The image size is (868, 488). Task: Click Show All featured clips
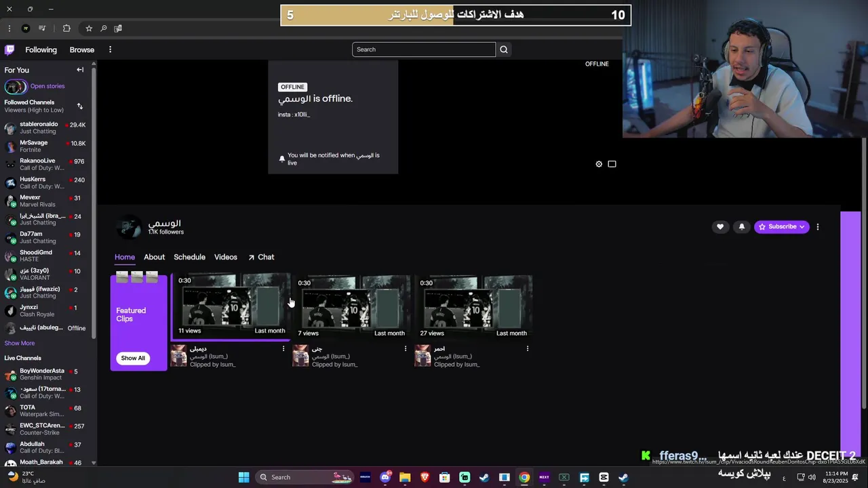coord(133,358)
